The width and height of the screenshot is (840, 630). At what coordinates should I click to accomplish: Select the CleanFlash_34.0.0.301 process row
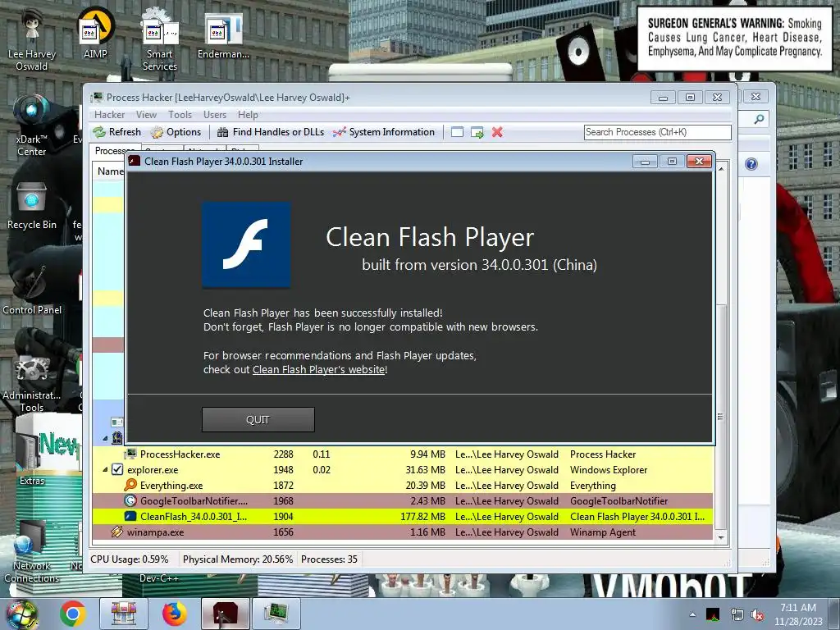(x=403, y=517)
